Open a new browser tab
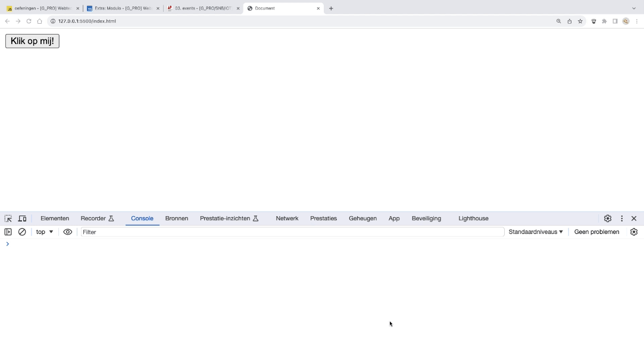The image size is (644, 362). [x=331, y=8]
